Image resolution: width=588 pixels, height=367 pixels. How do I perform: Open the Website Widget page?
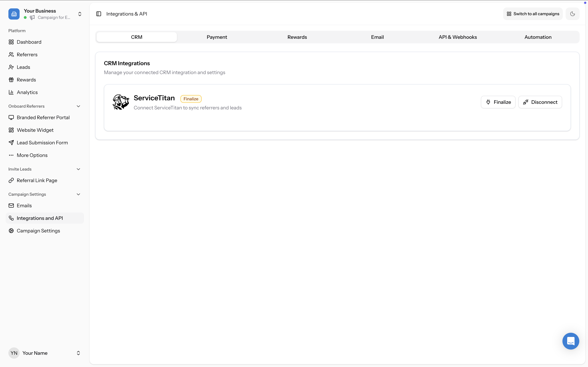click(35, 130)
